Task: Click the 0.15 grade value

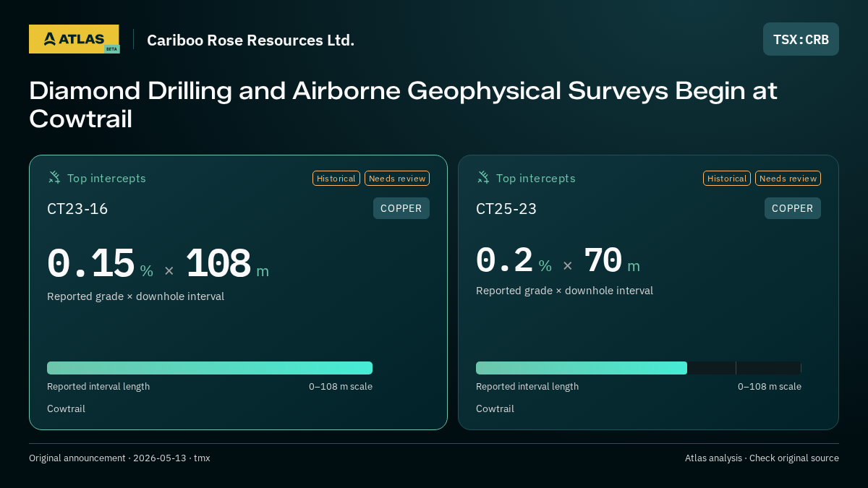Action: 91,264
